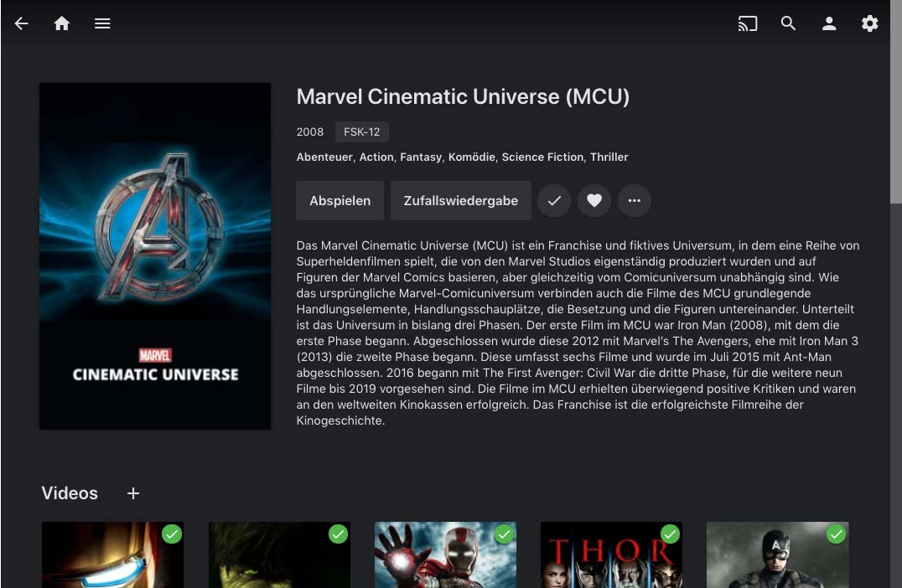Toggle the favorite heart button

click(x=594, y=200)
